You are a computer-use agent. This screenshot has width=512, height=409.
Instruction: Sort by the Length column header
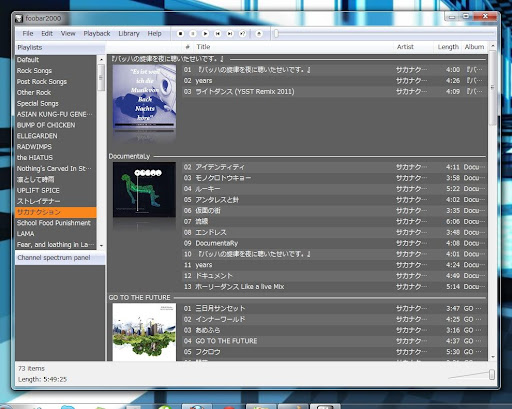(x=448, y=47)
